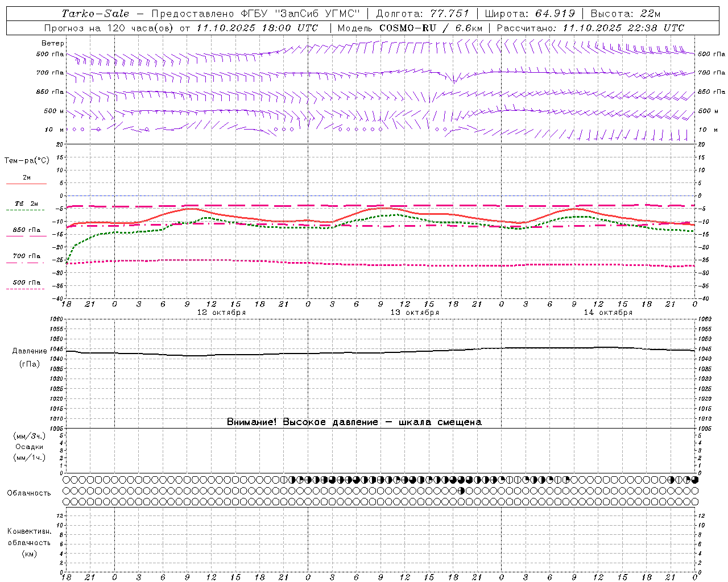Click the '(мм/3ч.)' precipitation unit label
The height and width of the screenshot is (582, 728).
point(30,436)
